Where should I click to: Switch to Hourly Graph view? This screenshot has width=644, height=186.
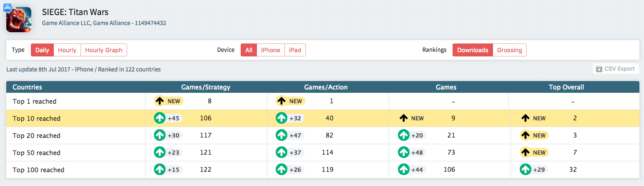coord(104,50)
